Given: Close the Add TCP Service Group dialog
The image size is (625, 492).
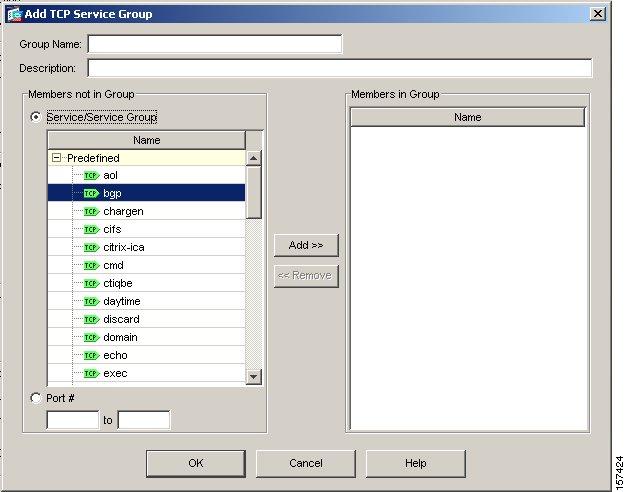Looking at the screenshot, I should (x=597, y=14).
